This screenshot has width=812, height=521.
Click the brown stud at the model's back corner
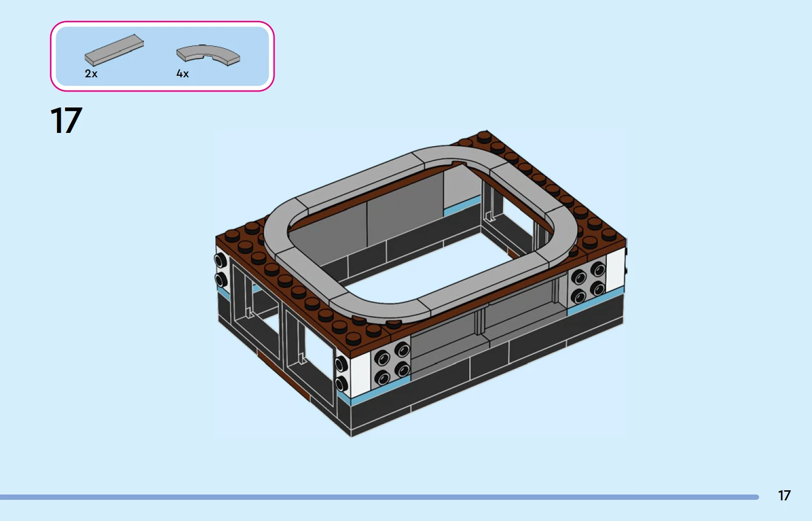pyautogui.click(x=483, y=136)
